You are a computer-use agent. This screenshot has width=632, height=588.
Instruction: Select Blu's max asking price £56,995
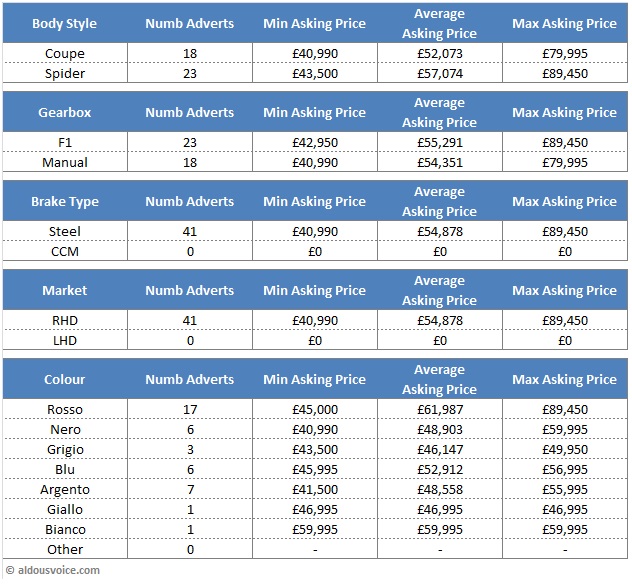[565, 469]
